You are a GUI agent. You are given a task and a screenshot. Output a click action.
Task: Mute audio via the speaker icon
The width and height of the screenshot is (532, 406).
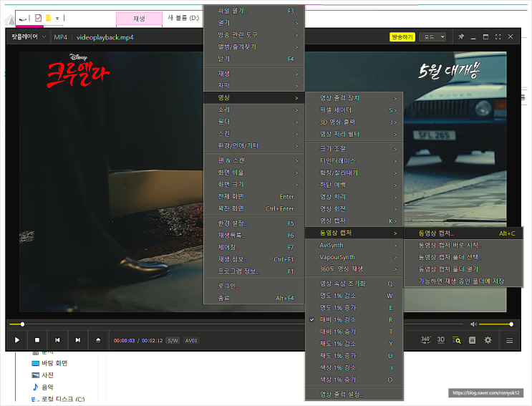[473, 324]
